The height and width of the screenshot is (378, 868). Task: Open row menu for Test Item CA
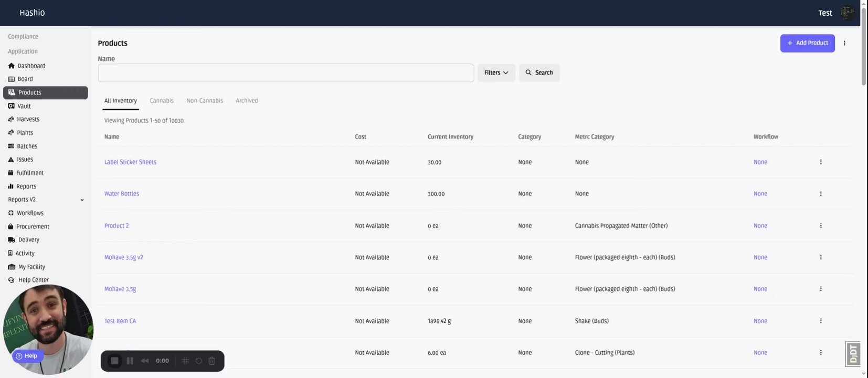(821, 321)
